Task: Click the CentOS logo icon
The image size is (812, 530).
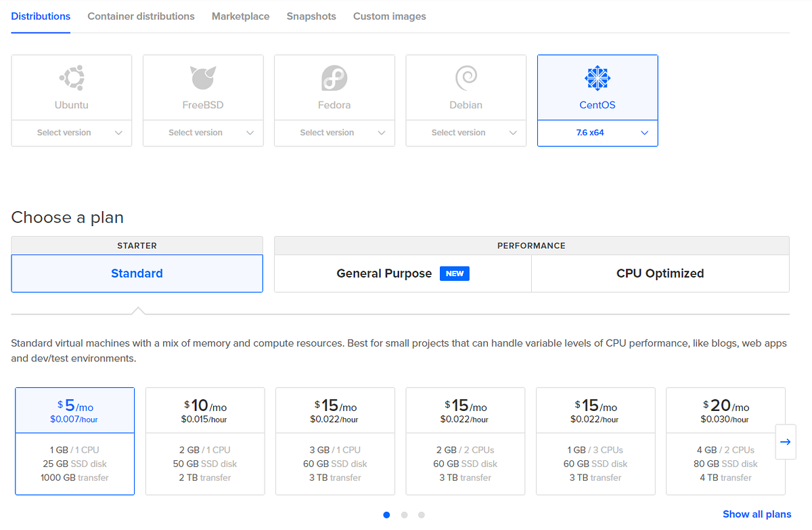Action: click(x=597, y=79)
